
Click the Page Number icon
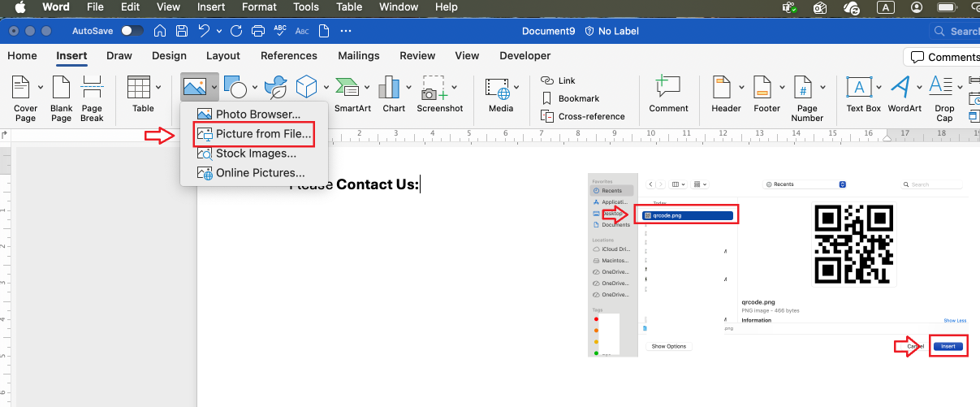(x=802, y=88)
